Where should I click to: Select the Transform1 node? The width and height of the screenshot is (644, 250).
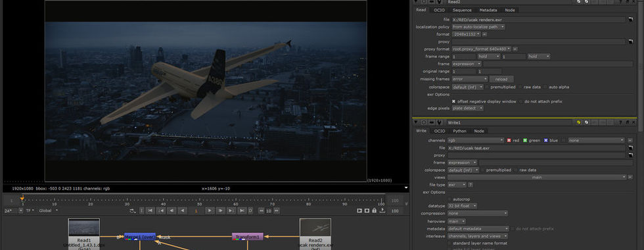[248, 237]
